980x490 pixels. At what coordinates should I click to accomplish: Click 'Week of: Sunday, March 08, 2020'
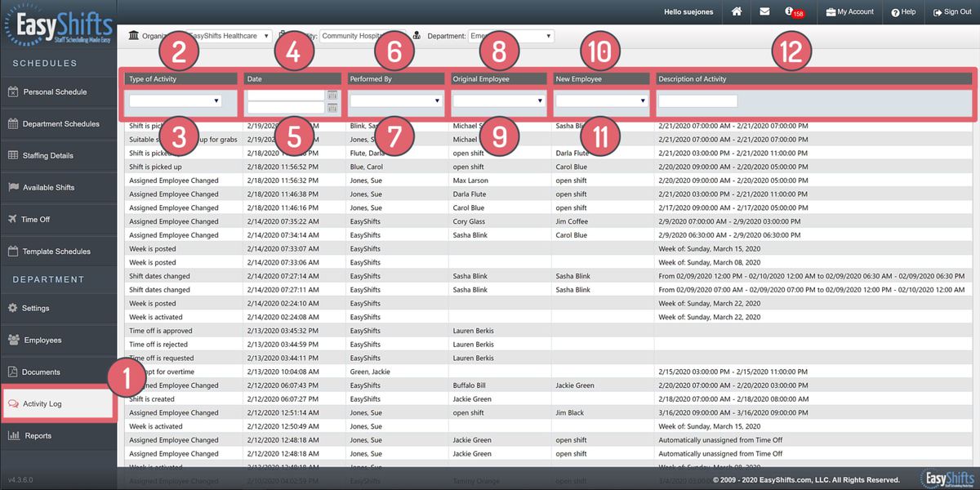click(x=710, y=263)
